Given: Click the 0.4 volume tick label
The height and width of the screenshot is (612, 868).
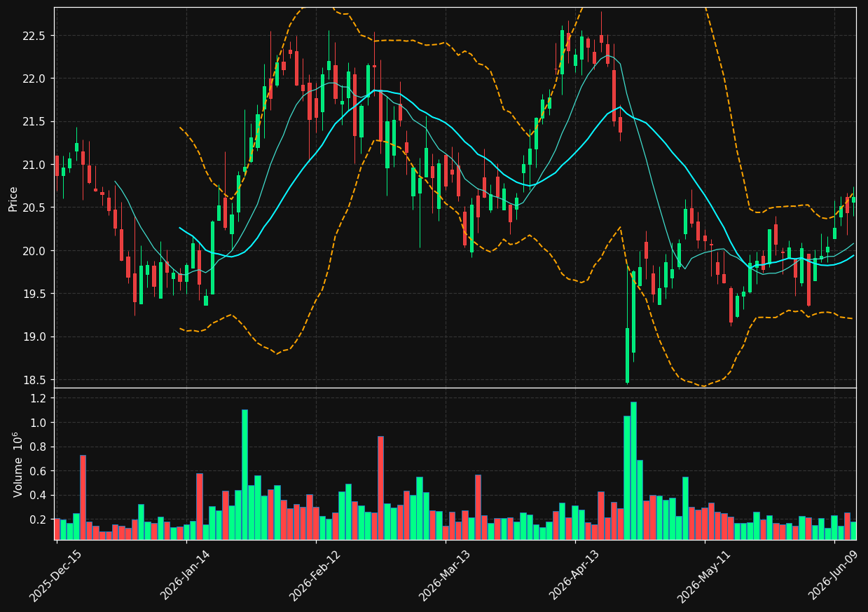Looking at the screenshot, I should tap(39, 496).
